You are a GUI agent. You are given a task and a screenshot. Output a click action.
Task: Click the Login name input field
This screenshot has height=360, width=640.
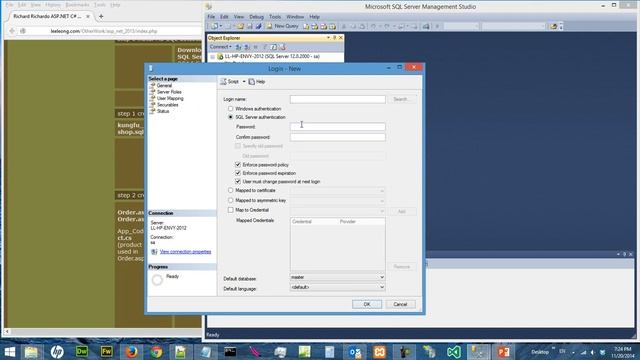(x=338, y=99)
